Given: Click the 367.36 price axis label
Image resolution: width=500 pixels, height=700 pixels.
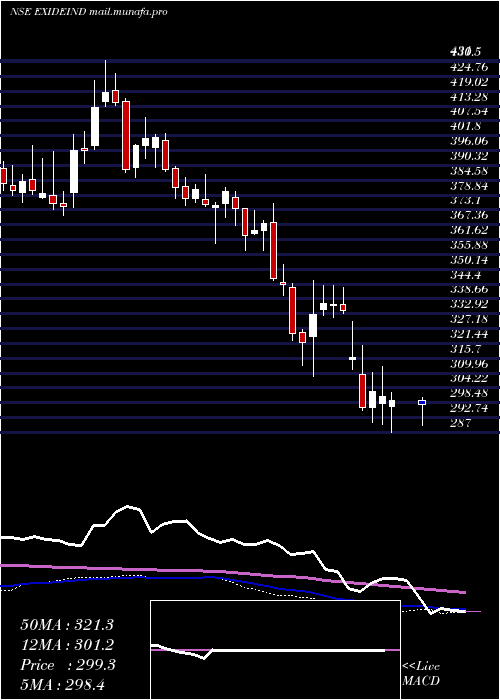Looking at the screenshot, I should (x=468, y=215).
